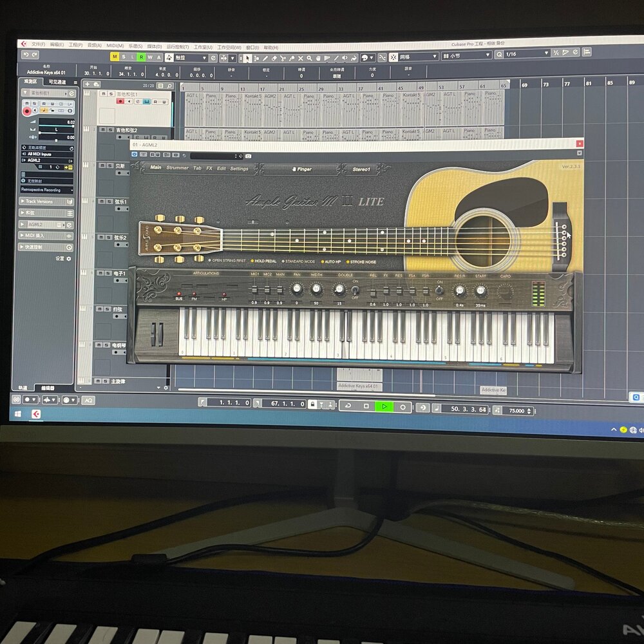Viewport: 644px width, 644px height.
Task: Click the Windows Start button on the taskbar
Action: 18,415
